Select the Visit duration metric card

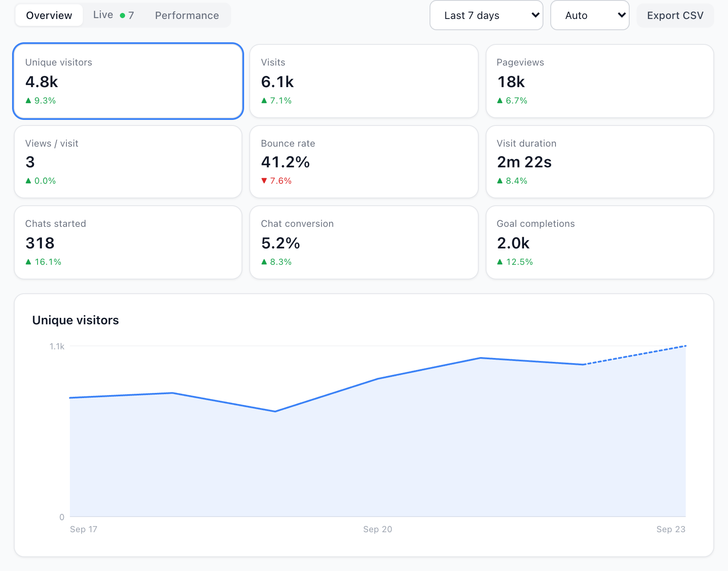[x=599, y=162]
